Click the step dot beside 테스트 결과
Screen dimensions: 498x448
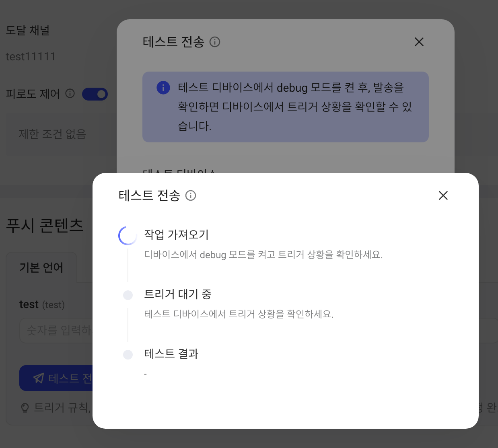(x=128, y=355)
